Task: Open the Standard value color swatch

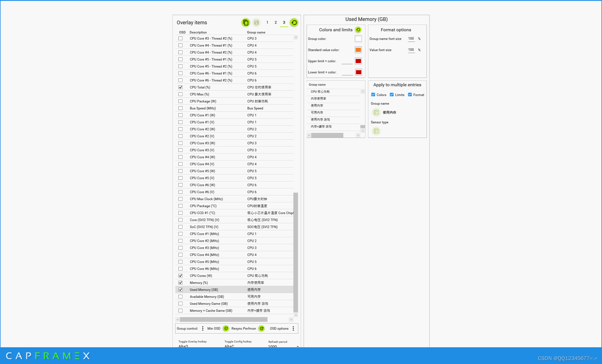Action: click(x=358, y=50)
